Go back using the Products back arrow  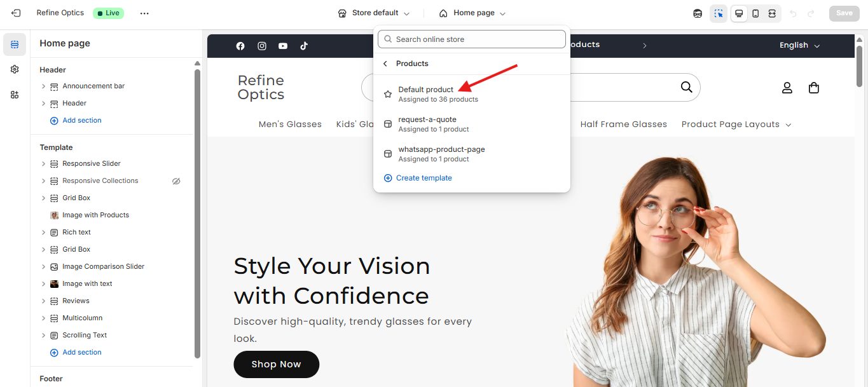[385, 64]
